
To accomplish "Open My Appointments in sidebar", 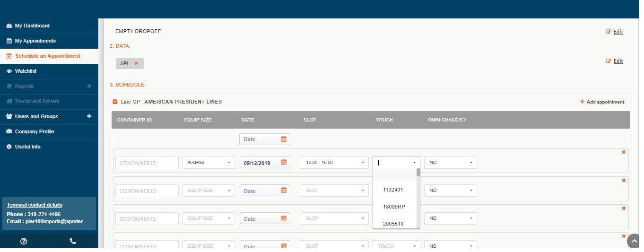I will 35,41.
